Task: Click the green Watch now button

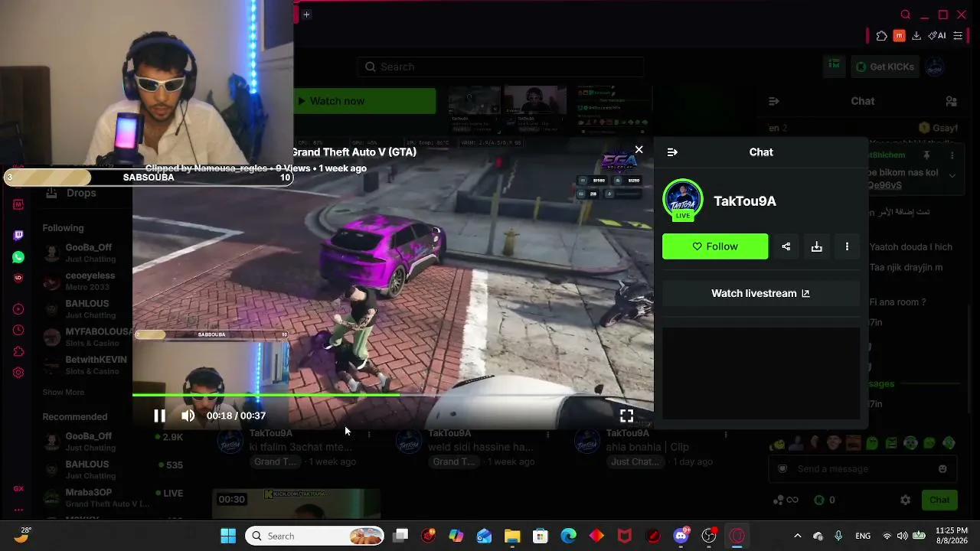Action: 364,101
